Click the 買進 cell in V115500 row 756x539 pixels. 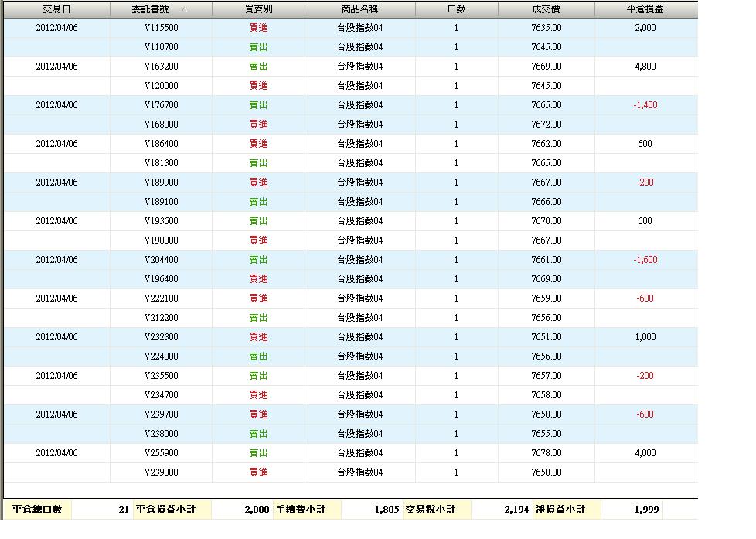click(258, 28)
